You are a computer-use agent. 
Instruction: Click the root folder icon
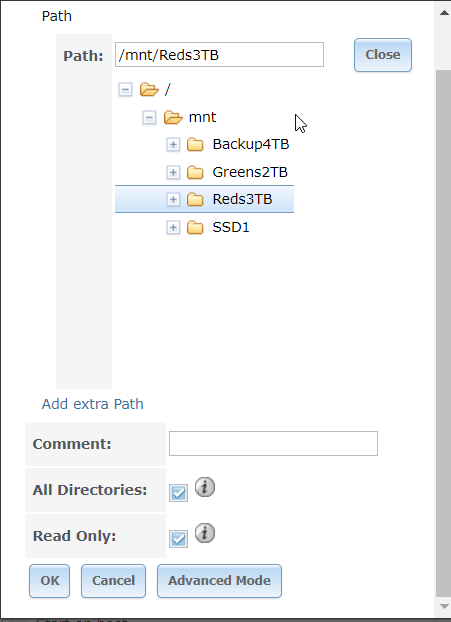[149, 90]
